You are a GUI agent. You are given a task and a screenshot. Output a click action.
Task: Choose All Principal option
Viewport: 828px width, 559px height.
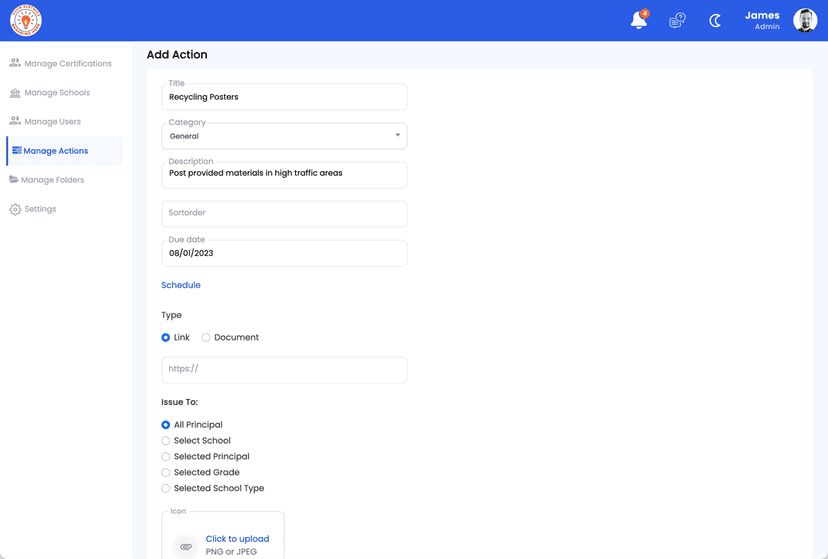tap(166, 425)
